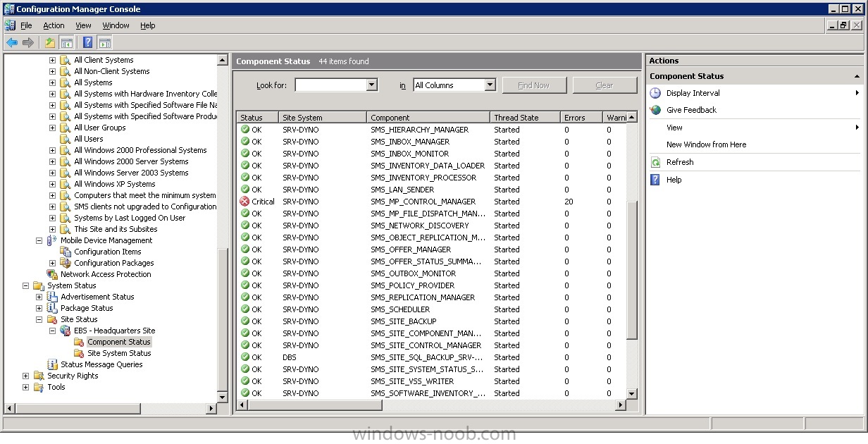
Task: Select the SMS_SITE_BACKUP component row
Action: pos(431,321)
